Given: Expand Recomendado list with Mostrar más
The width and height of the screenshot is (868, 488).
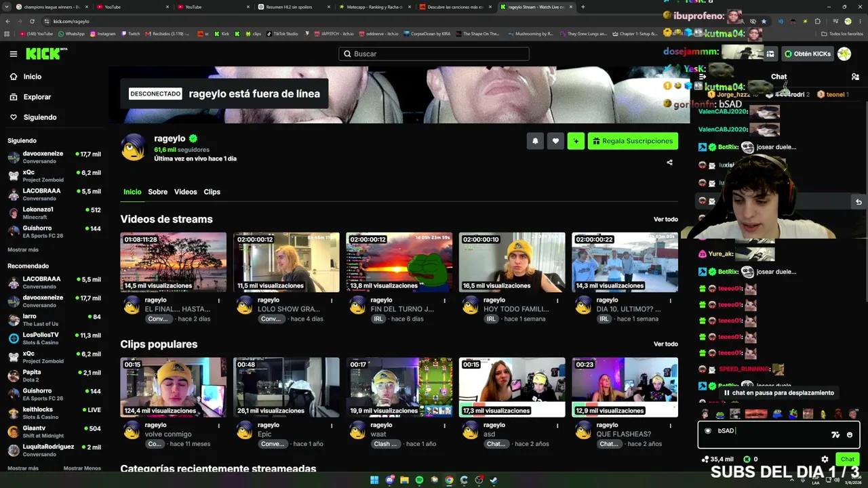Looking at the screenshot, I should click(23, 468).
